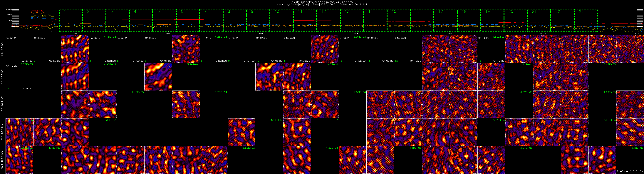644x174 pixels.
Task: Pick interval 20 in the light curve
Action: click(x=516, y=21)
